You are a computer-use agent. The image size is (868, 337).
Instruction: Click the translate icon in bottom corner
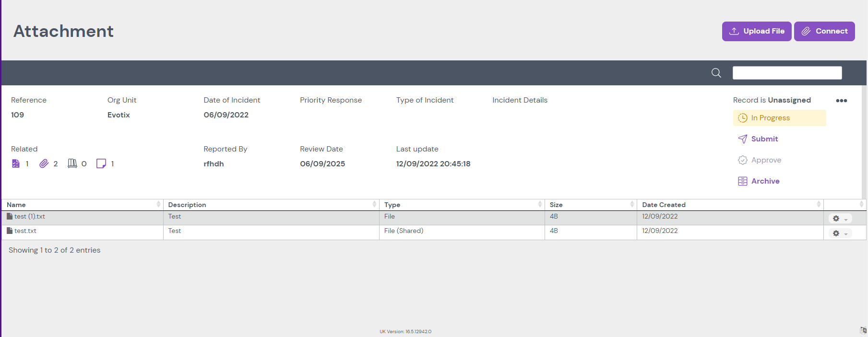tap(863, 330)
